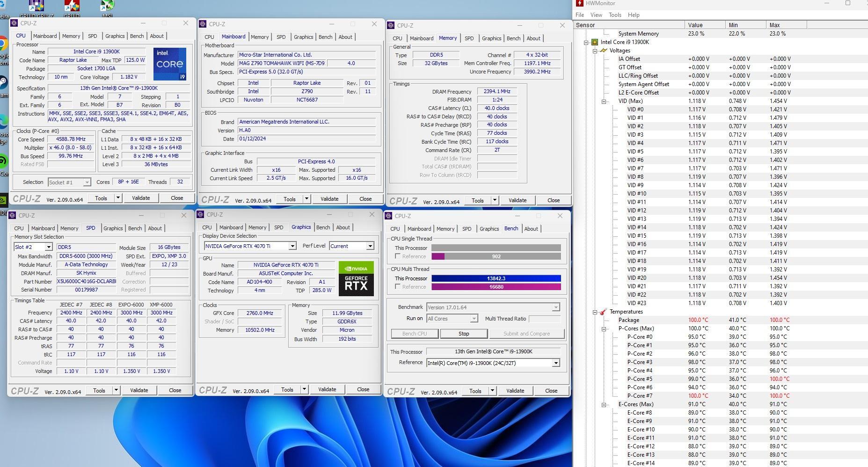Click the HWMonitor title bar lightning icon
Viewport: 868px width, 467px height.
coord(580,3)
